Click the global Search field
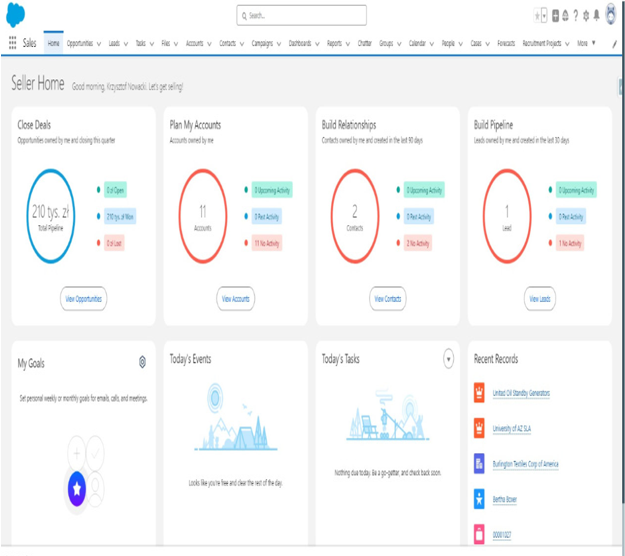Image resolution: width=625 pixels, height=556 pixels. pos(301,16)
